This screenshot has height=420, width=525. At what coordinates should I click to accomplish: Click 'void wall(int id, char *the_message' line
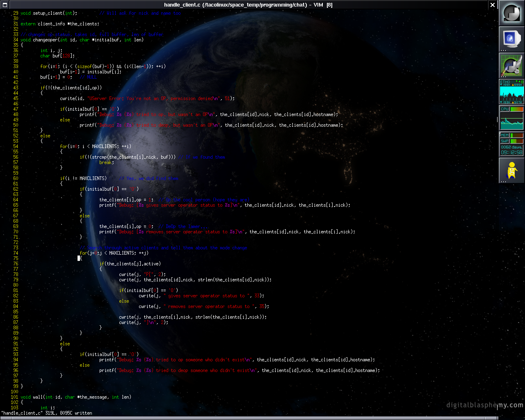[x=76, y=397]
